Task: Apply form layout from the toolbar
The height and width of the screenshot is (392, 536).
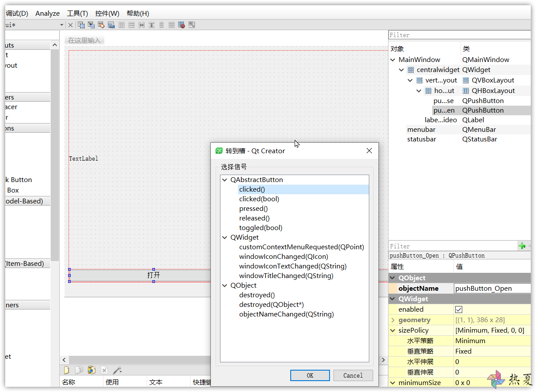Action: coord(161,25)
